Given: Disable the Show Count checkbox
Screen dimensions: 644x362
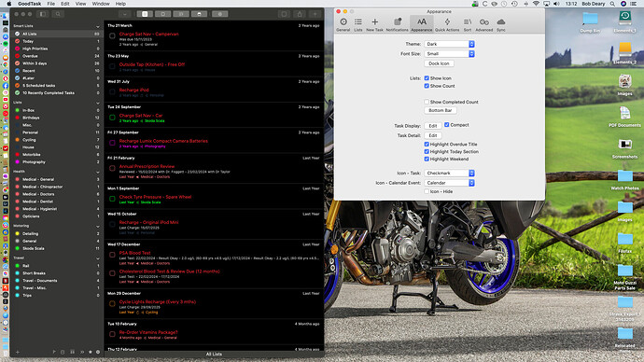Looking at the screenshot, I should 427,86.
